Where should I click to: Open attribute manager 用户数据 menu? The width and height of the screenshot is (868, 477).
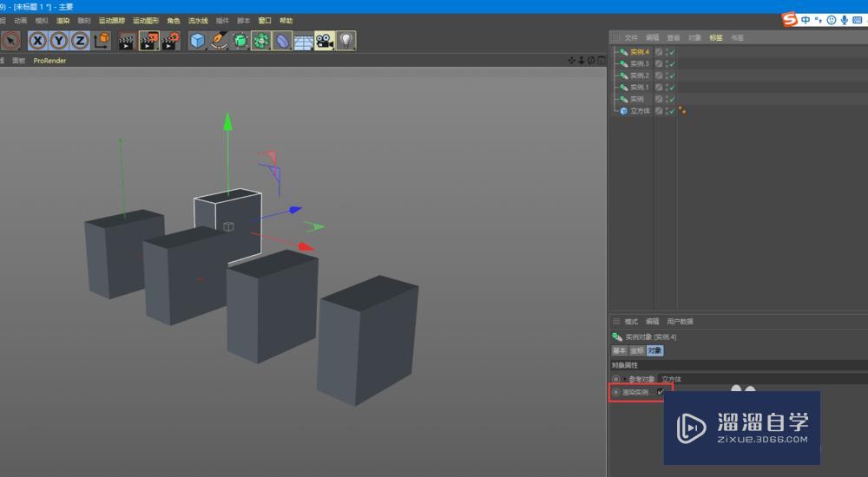[680, 322]
